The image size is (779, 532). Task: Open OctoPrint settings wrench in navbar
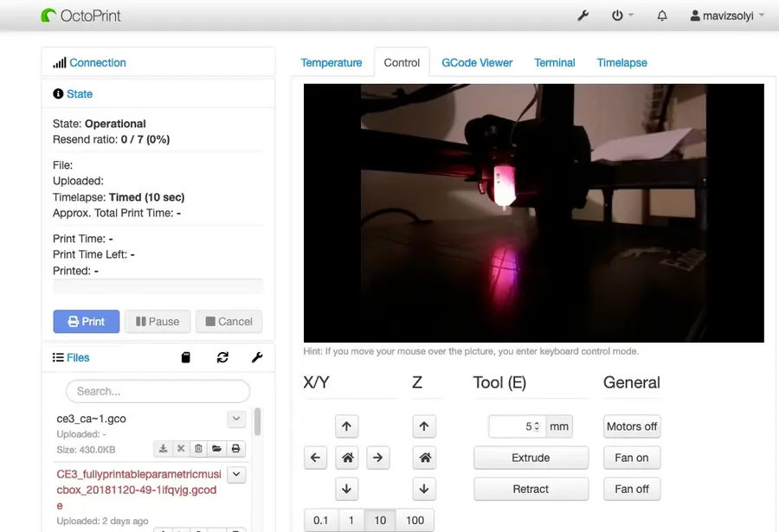[x=583, y=16]
